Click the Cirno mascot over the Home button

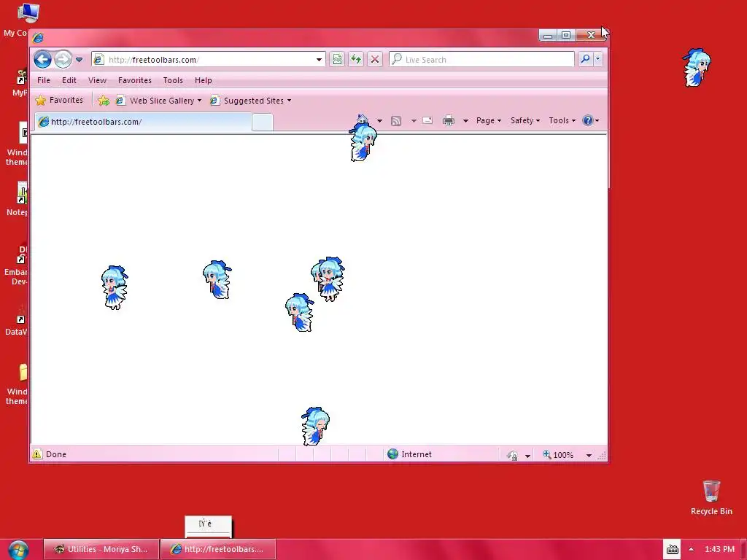coord(363,141)
